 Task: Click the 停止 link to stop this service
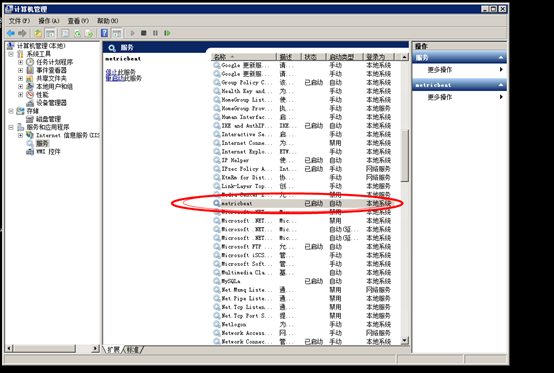(111, 72)
